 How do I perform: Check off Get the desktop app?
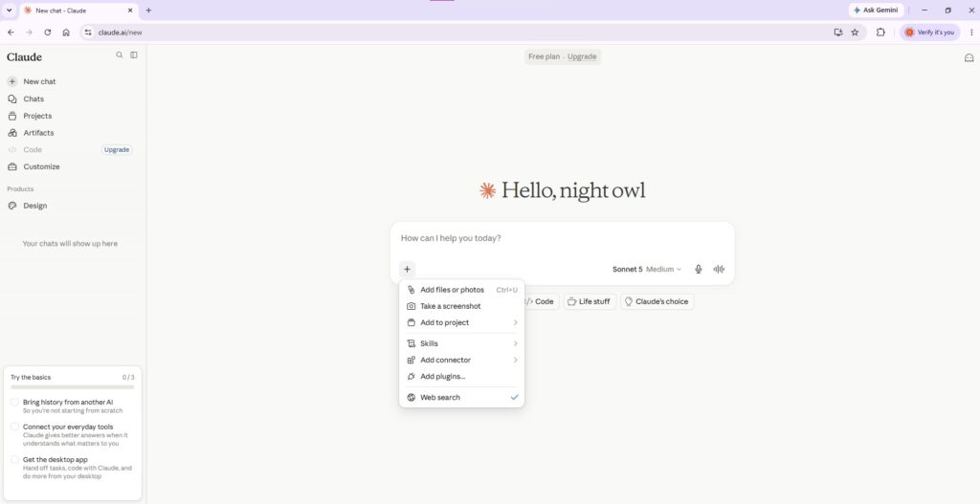click(x=14, y=459)
